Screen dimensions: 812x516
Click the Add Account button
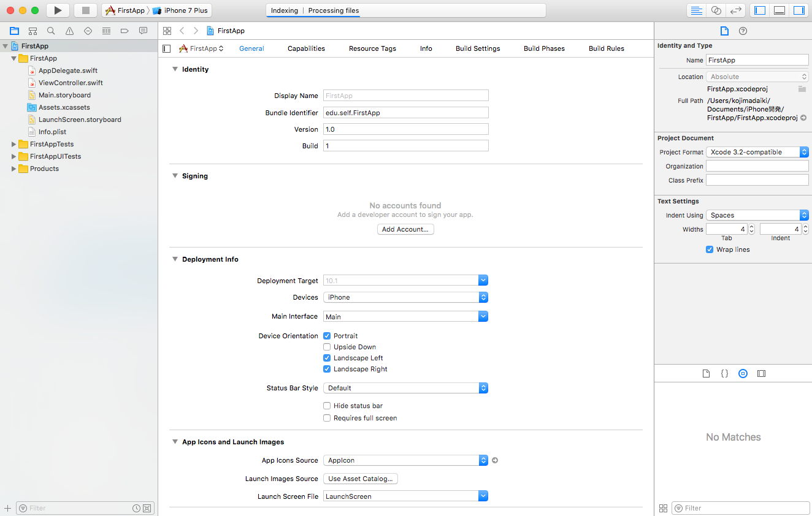(x=405, y=229)
